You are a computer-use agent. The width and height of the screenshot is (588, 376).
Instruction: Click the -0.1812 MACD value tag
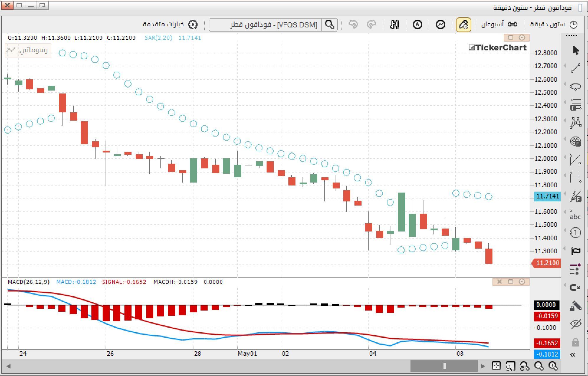click(547, 354)
